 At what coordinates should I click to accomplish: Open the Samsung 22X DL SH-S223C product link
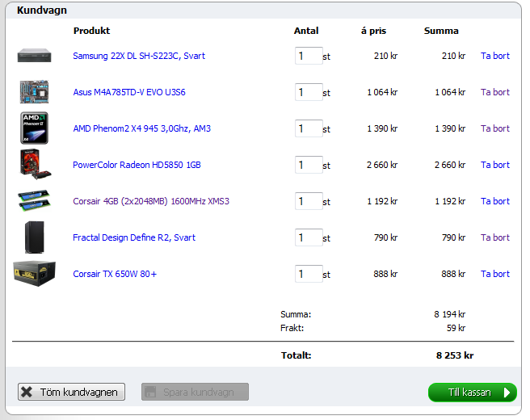coord(139,56)
